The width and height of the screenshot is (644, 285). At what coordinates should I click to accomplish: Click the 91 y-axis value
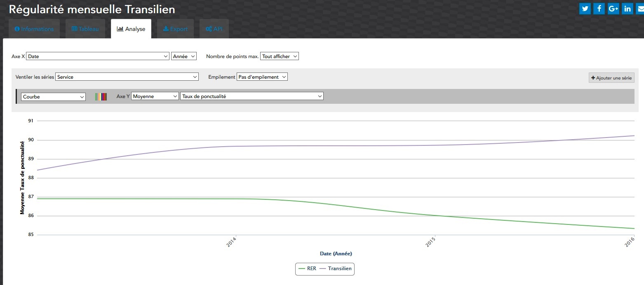[31, 121]
